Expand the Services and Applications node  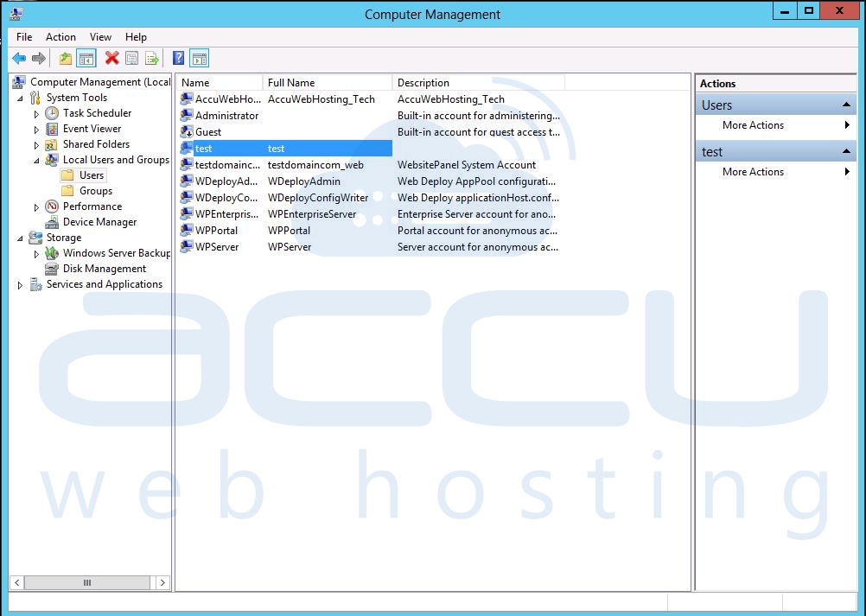(21, 285)
